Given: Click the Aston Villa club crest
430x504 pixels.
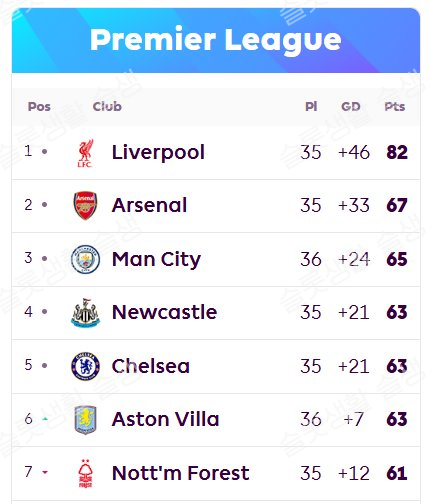Looking at the screenshot, I should point(85,420).
